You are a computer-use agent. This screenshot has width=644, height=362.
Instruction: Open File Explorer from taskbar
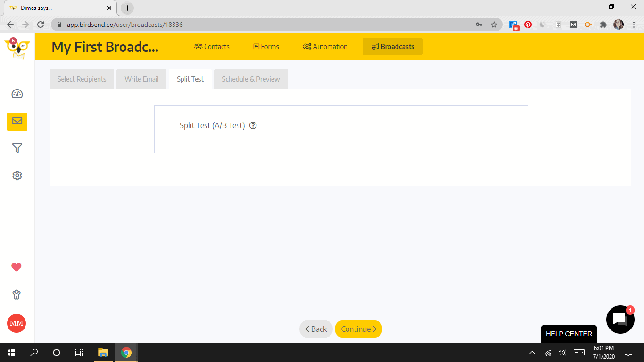point(103,353)
